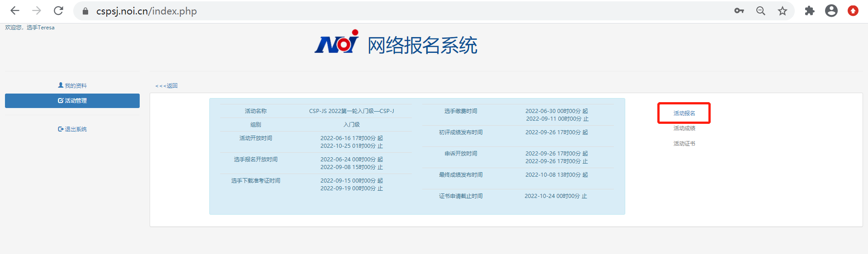
Task: Click the zoom magnifier icon in address bar
Action: tap(761, 11)
